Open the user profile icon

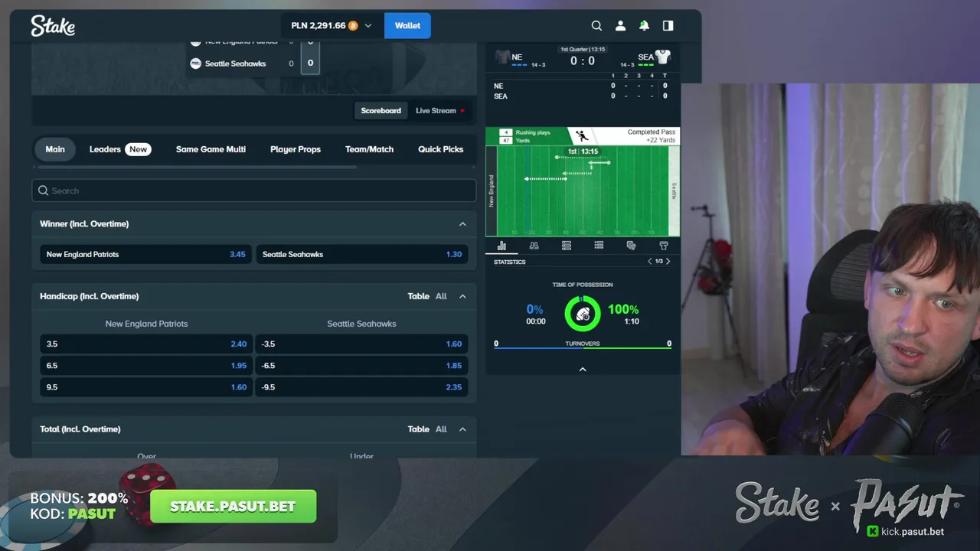[x=620, y=25]
